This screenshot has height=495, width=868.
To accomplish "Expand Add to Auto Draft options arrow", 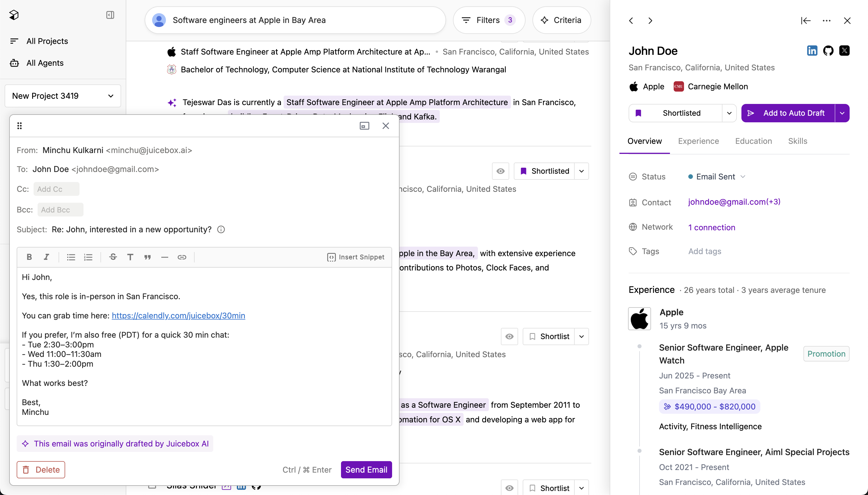I will point(842,113).
